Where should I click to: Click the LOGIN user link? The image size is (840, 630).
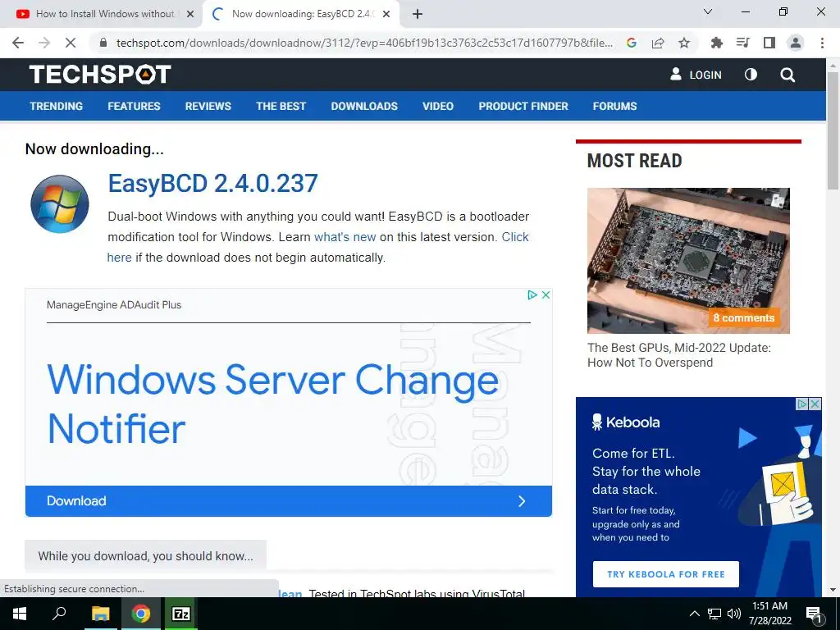click(696, 75)
